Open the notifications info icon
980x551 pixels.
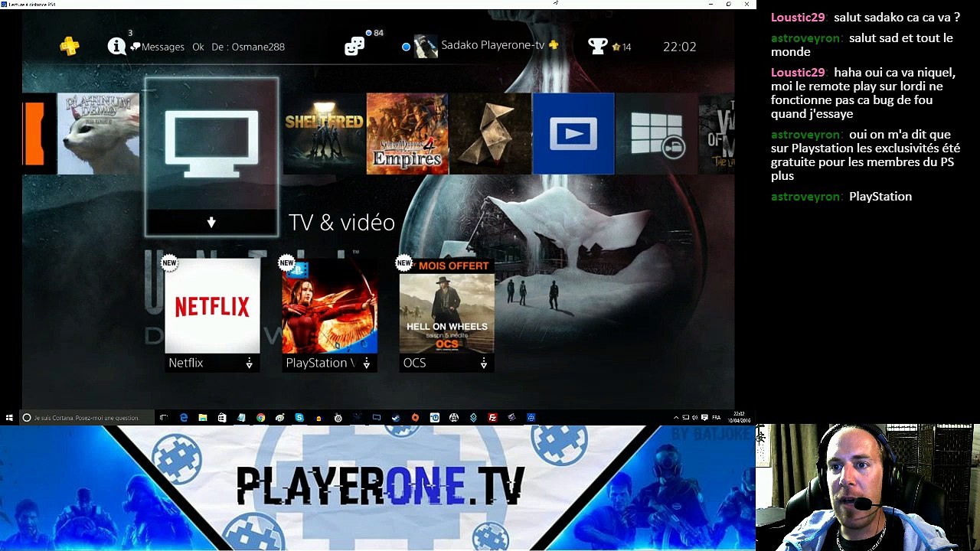tap(116, 47)
